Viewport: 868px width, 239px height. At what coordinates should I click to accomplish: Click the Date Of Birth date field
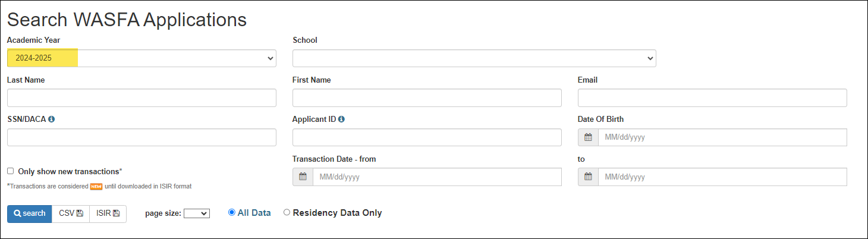point(722,137)
